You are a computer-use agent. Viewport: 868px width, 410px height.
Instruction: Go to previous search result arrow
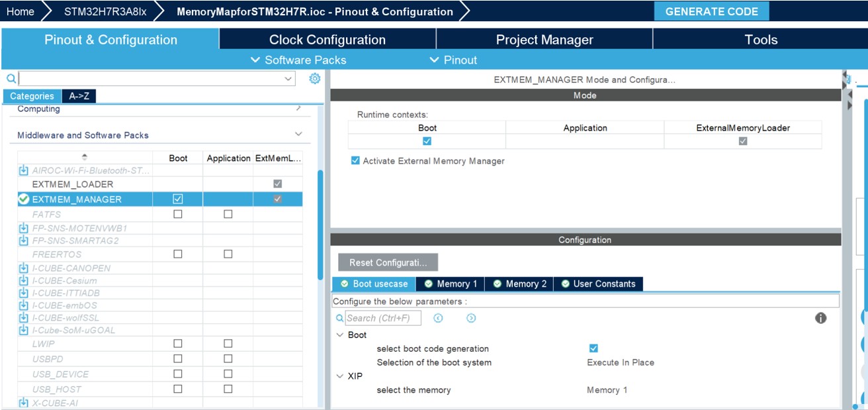pyautogui.click(x=438, y=318)
